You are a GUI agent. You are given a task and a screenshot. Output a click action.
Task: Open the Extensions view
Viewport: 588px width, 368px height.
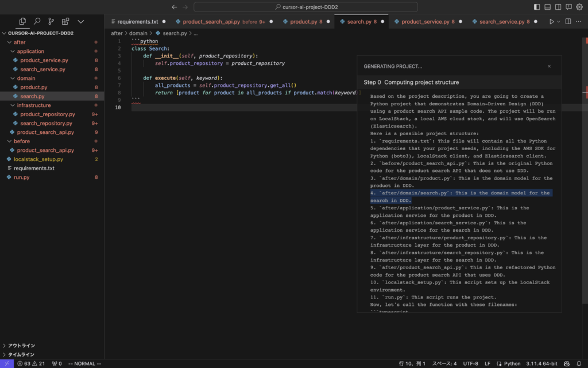pos(65,21)
